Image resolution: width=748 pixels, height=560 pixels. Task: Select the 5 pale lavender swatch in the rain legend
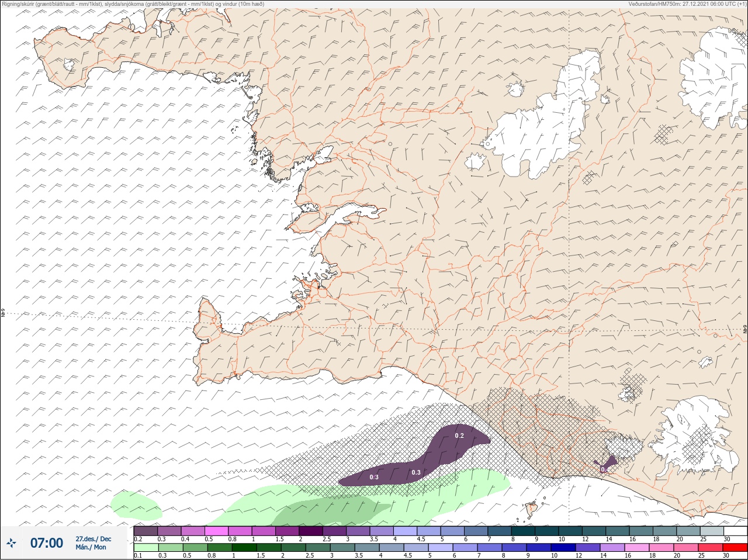click(441, 547)
